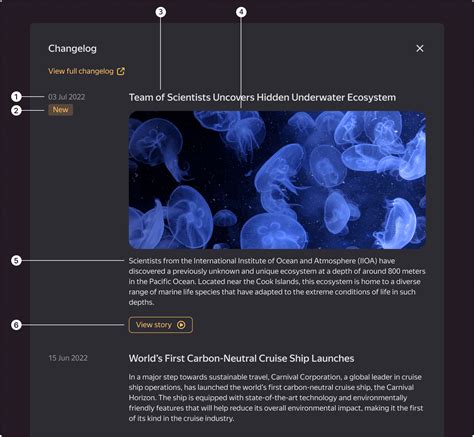The width and height of the screenshot is (474, 437).
Task: Click annotation marker number 4
Action: point(241,12)
